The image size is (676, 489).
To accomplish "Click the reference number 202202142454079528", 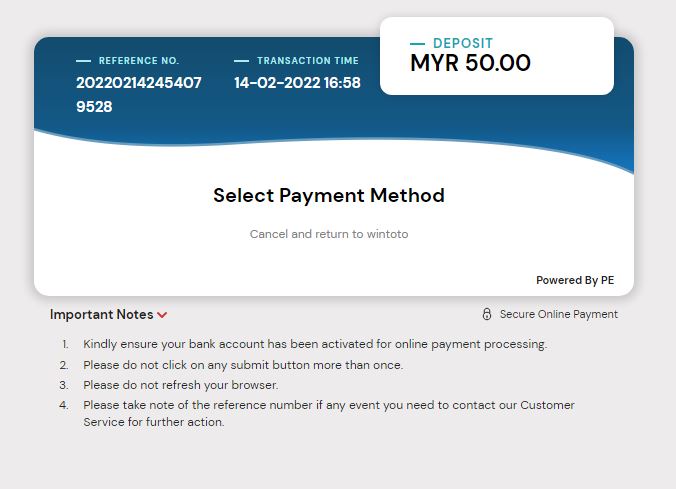I will [x=138, y=94].
